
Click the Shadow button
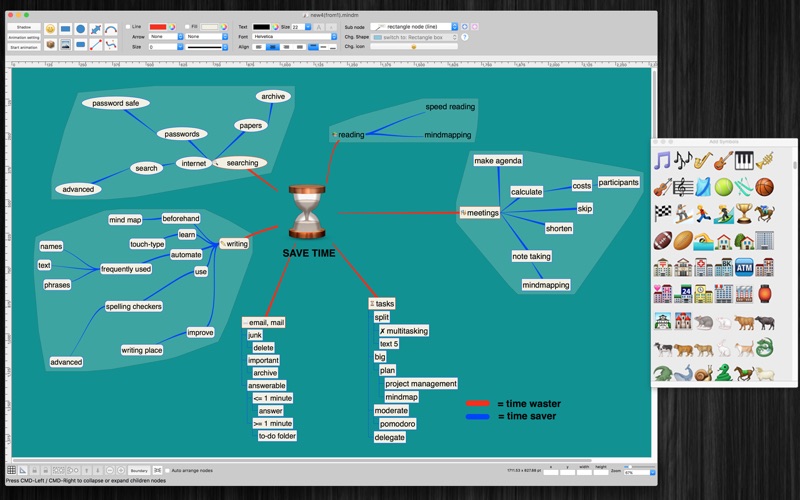(24, 27)
